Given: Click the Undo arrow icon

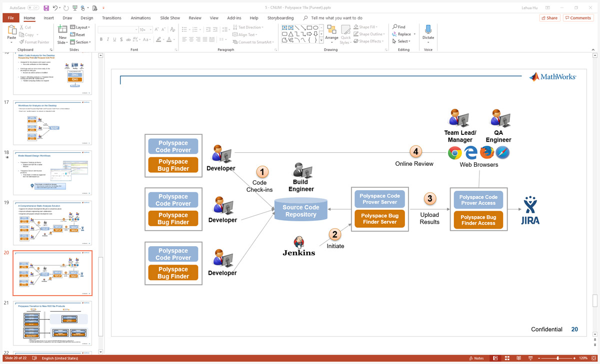Looking at the screenshot, I should click(55, 8).
